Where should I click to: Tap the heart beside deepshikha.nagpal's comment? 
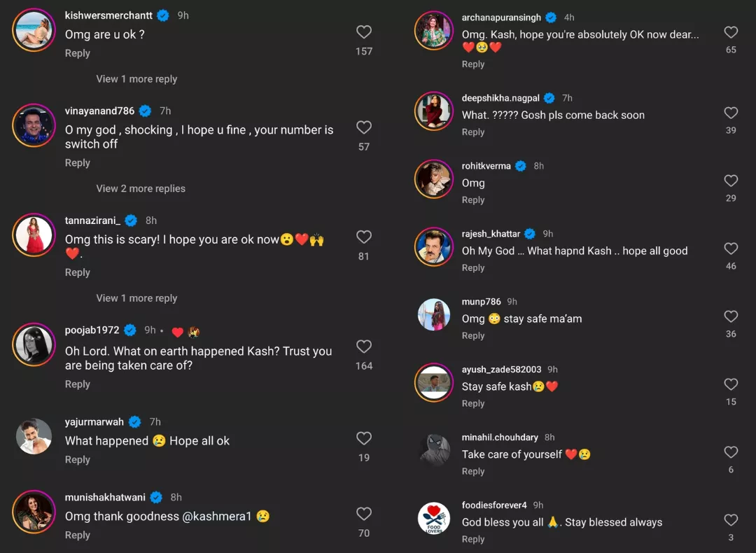(x=731, y=113)
